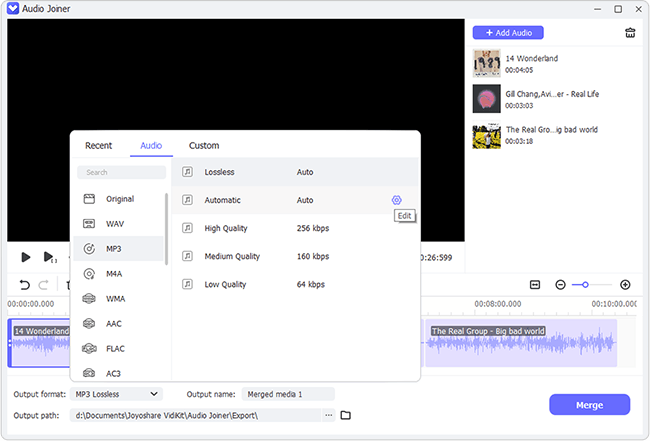Switch to the Audio tab
This screenshot has width=650, height=441.
(151, 145)
